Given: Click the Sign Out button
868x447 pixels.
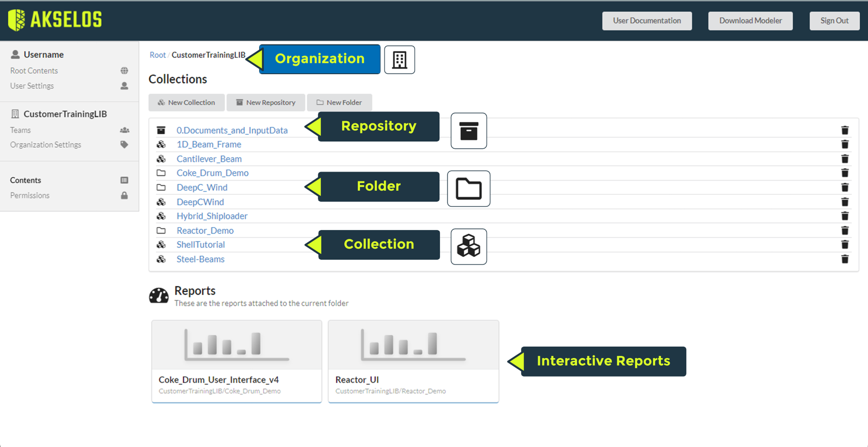Looking at the screenshot, I should (834, 21).
